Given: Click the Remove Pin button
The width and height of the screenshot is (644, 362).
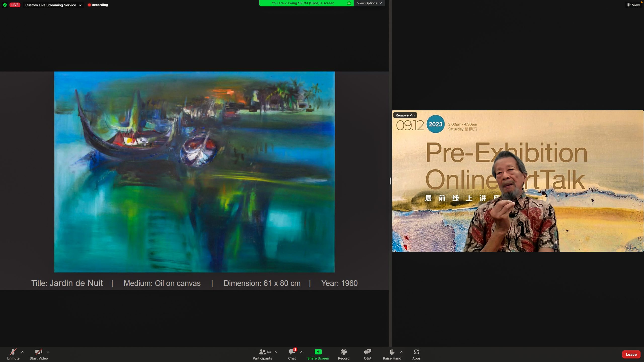Looking at the screenshot, I should (x=405, y=115).
